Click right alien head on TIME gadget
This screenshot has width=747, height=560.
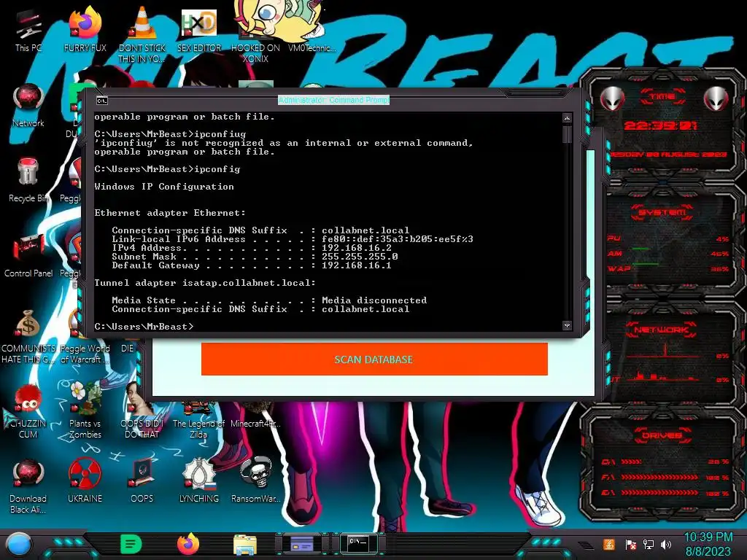click(716, 98)
